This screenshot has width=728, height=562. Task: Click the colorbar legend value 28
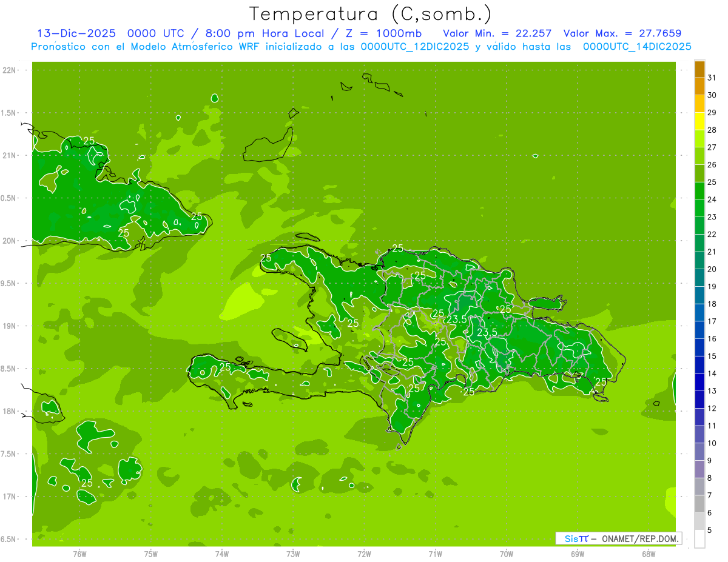(x=712, y=130)
